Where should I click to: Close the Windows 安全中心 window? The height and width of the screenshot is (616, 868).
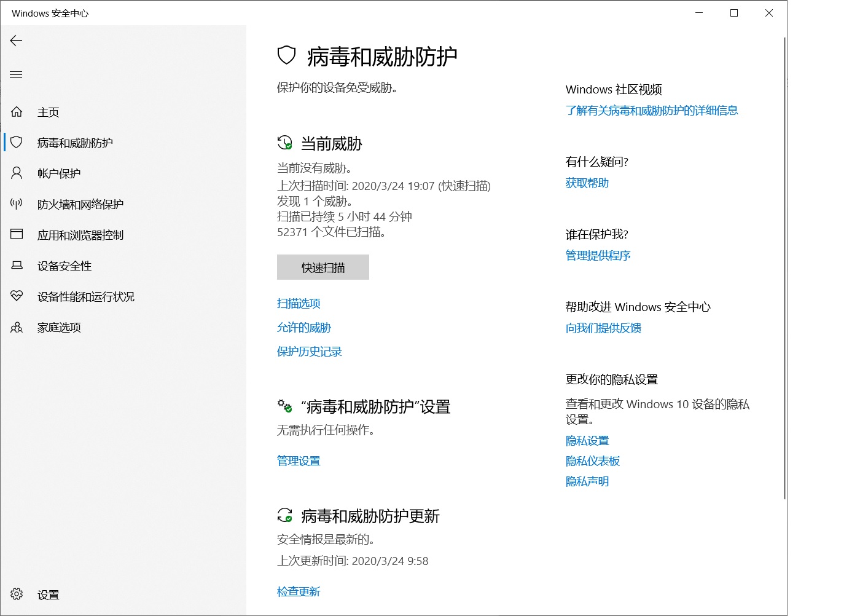coord(769,13)
